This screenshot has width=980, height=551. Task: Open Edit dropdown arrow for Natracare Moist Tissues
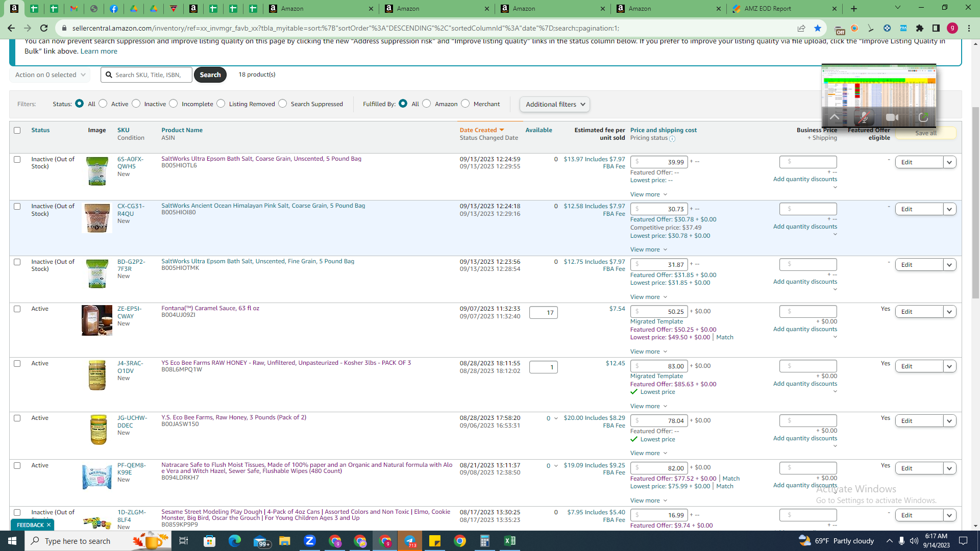point(949,468)
